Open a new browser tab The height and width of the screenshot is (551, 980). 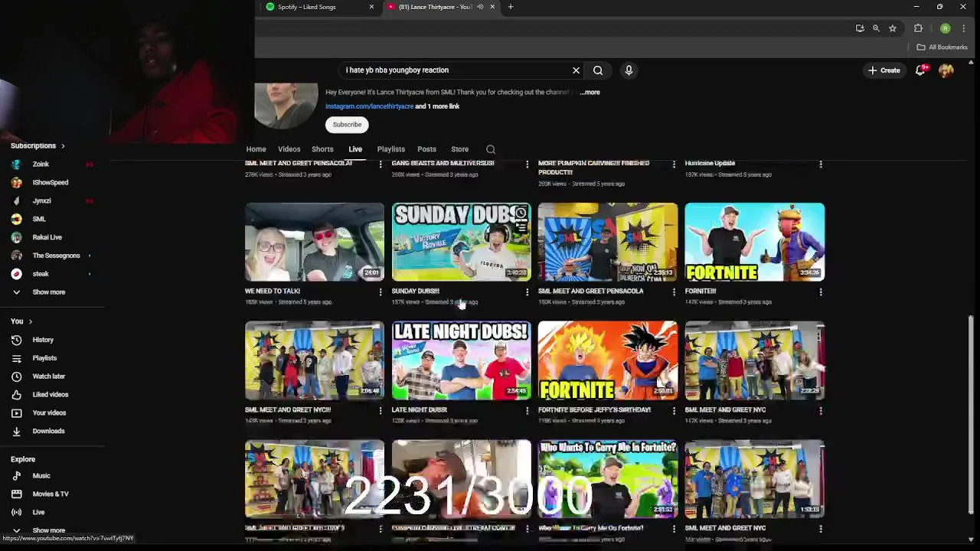tap(511, 7)
